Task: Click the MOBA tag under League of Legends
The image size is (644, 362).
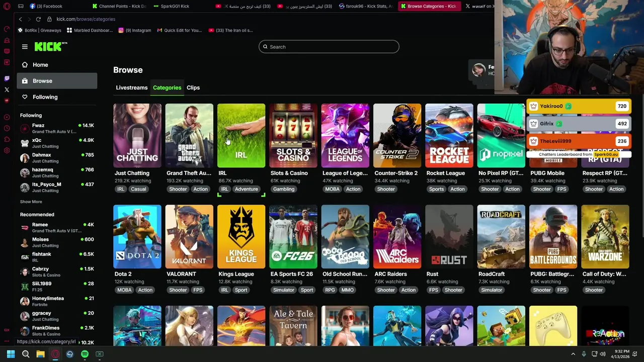Action: [x=332, y=189]
